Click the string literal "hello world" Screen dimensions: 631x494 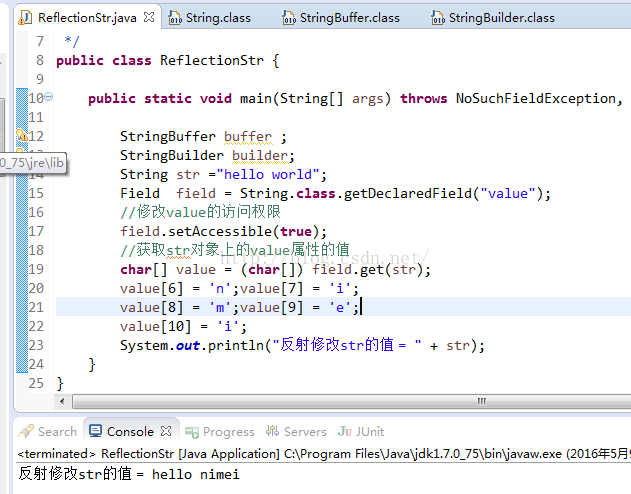[268, 174]
